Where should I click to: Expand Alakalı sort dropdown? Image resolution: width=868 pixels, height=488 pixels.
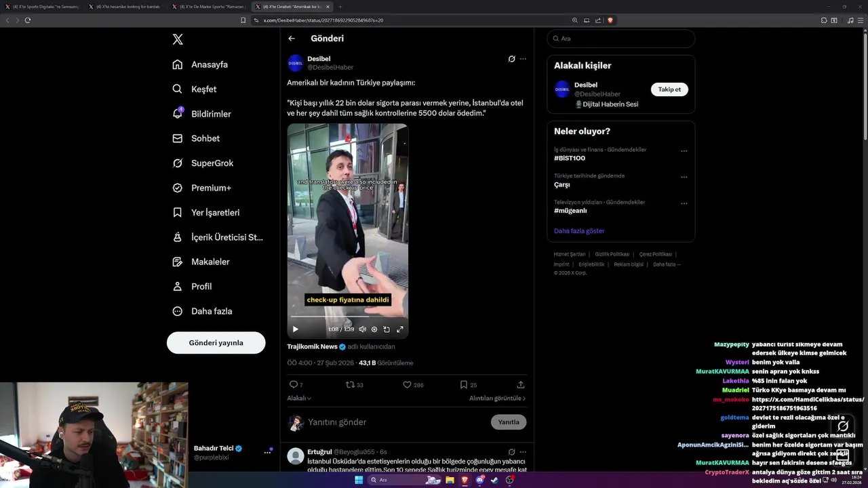[299, 398]
